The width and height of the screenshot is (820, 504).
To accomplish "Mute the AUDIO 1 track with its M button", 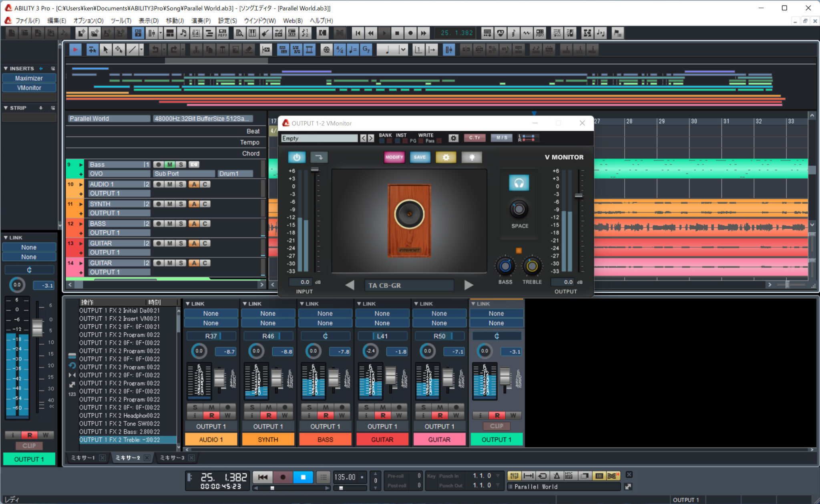I will point(169,184).
